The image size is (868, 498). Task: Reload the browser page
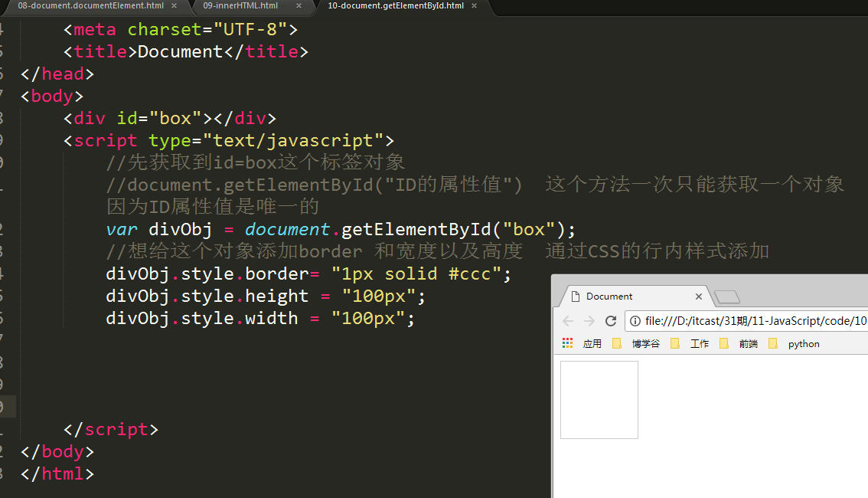(x=611, y=321)
